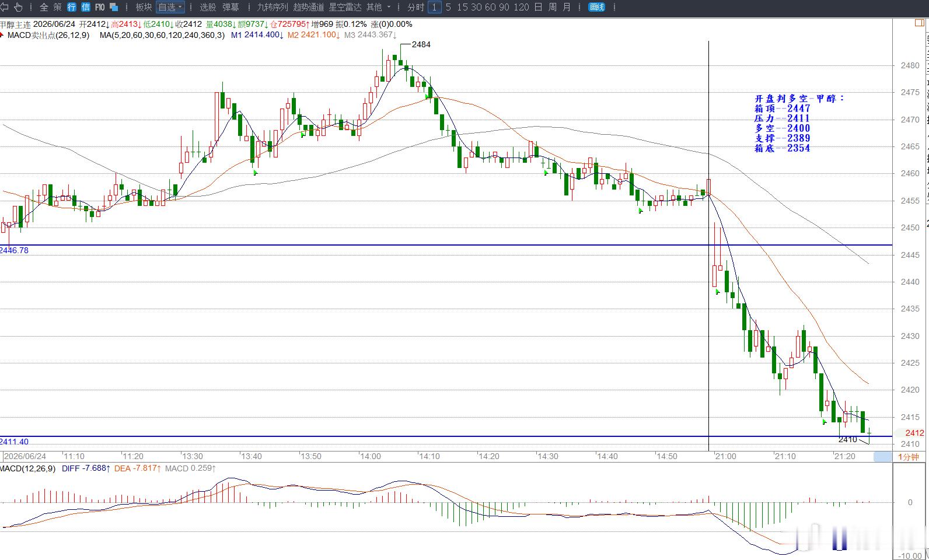
Task: Click the M2 2421.100 value
Action: [314, 35]
